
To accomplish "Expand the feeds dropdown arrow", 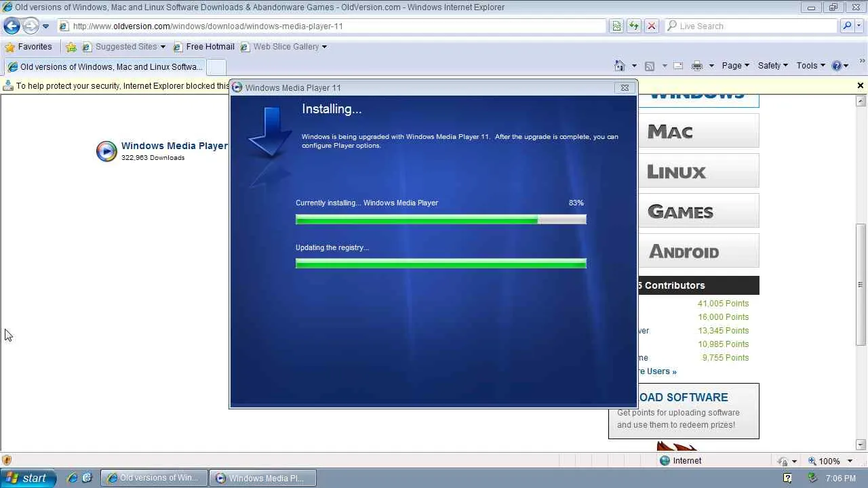I will tap(665, 66).
